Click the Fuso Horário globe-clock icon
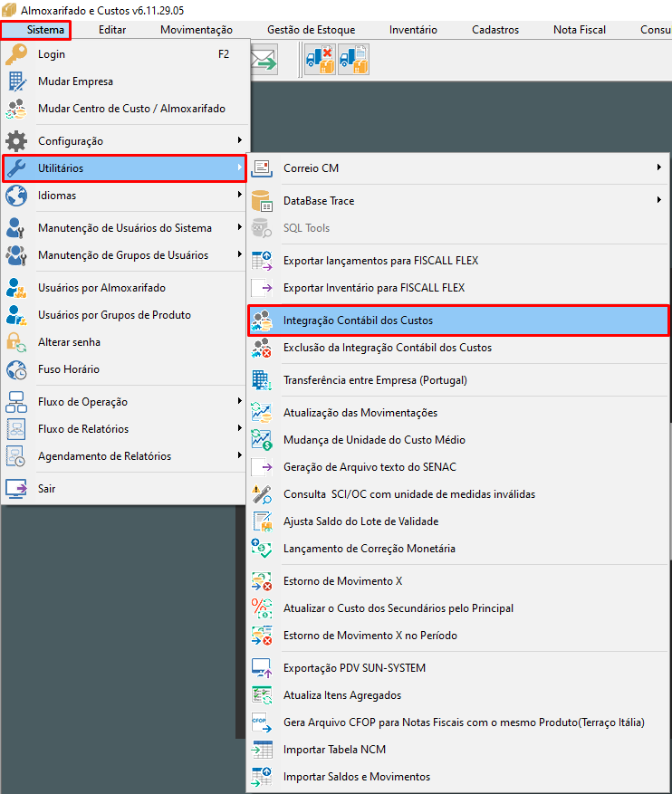 pyautogui.click(x=16, y=369)
